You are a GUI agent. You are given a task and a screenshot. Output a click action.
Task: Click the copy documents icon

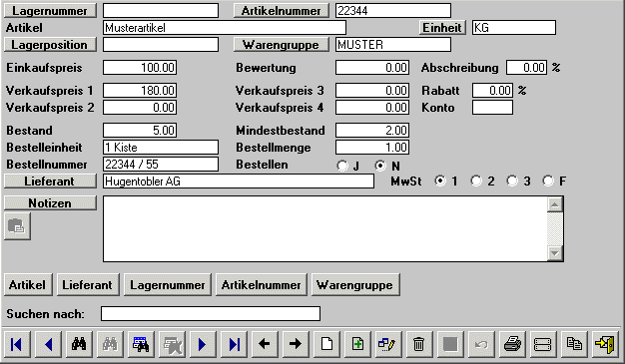(x=574, y=344)
